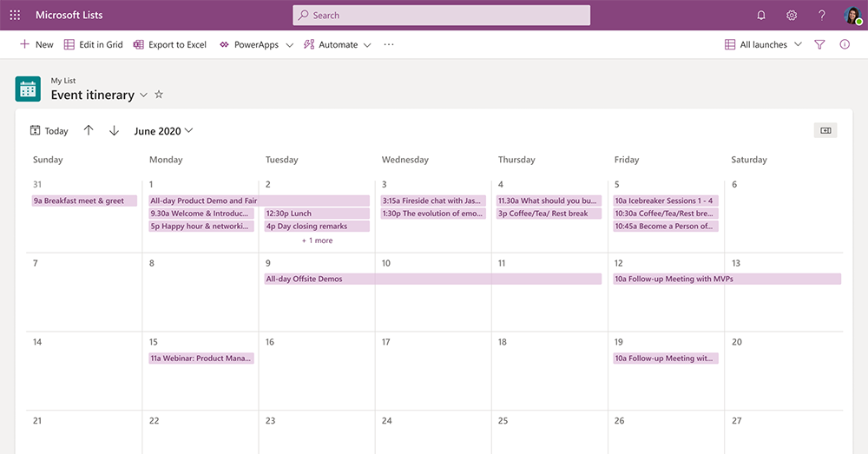This screenshot has height=454, width=868.
Task: Open 11.30a What should you bu... event
Action: pos(549,201)
